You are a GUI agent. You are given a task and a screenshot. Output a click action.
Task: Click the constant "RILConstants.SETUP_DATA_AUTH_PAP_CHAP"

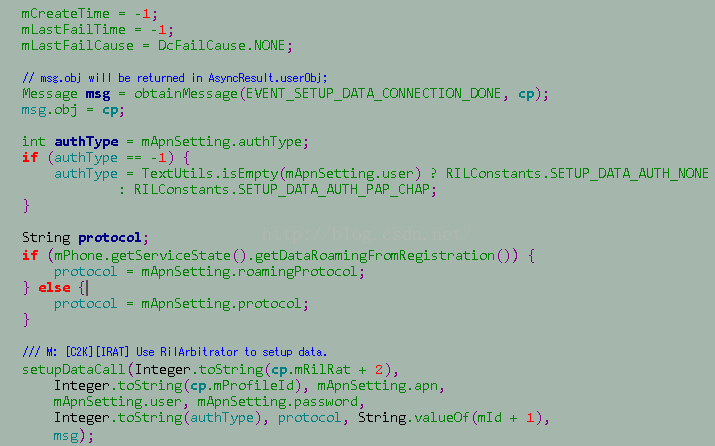281,190
